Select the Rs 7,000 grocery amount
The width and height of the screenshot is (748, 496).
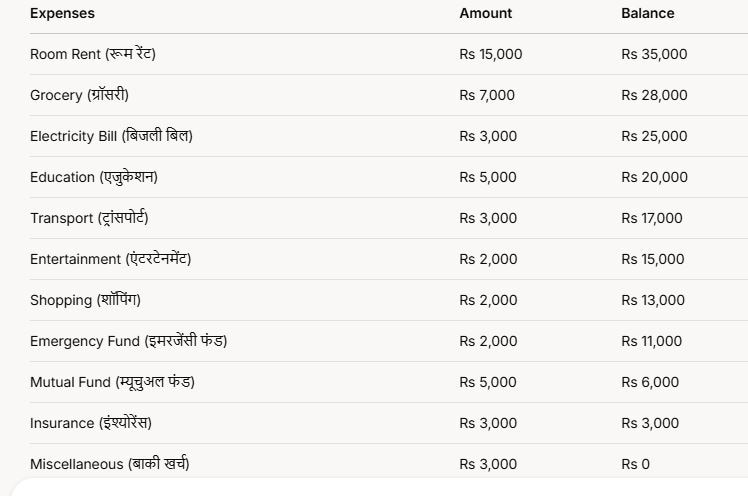pos(487,95)
